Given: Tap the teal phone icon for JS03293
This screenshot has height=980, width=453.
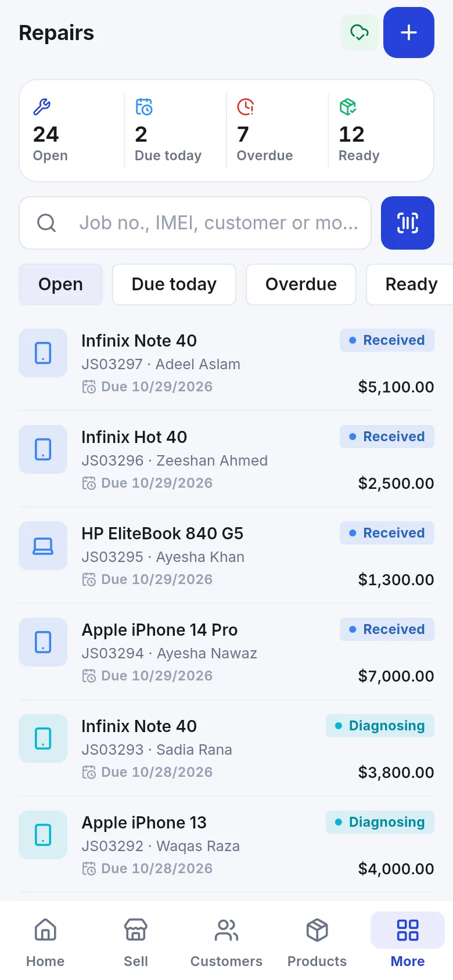Looking at the screenshot, I should (x=43, y=738).
